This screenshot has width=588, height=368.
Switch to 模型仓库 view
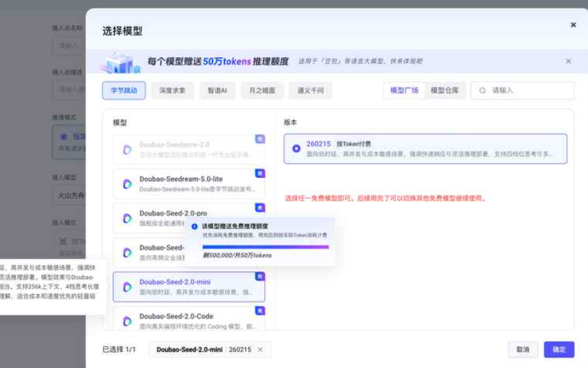[x=444, y=90]
